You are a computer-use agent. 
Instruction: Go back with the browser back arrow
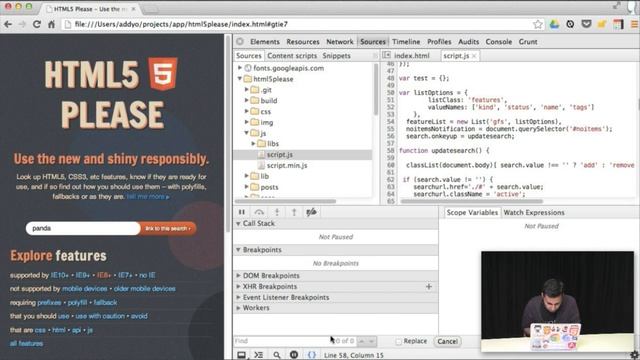tap(8, 24)
